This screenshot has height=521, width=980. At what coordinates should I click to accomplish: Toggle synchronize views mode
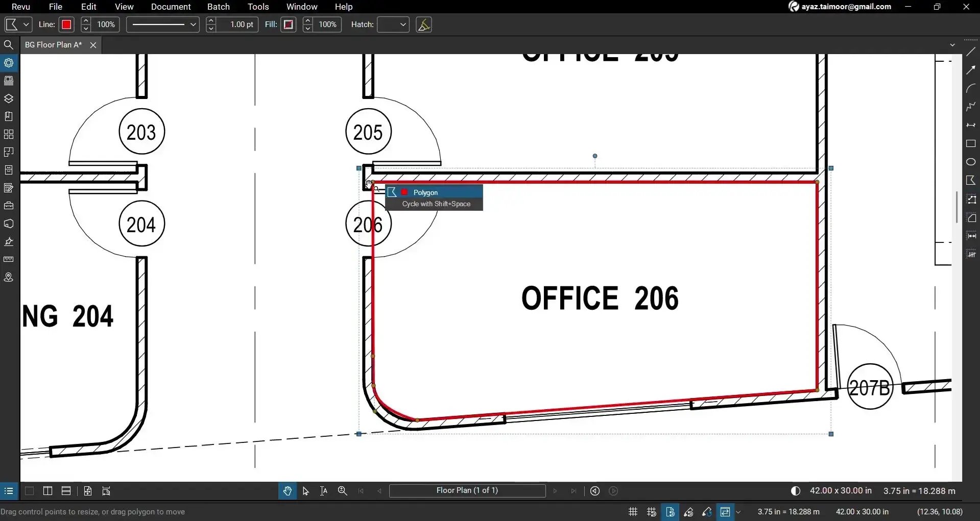(725, 511)
